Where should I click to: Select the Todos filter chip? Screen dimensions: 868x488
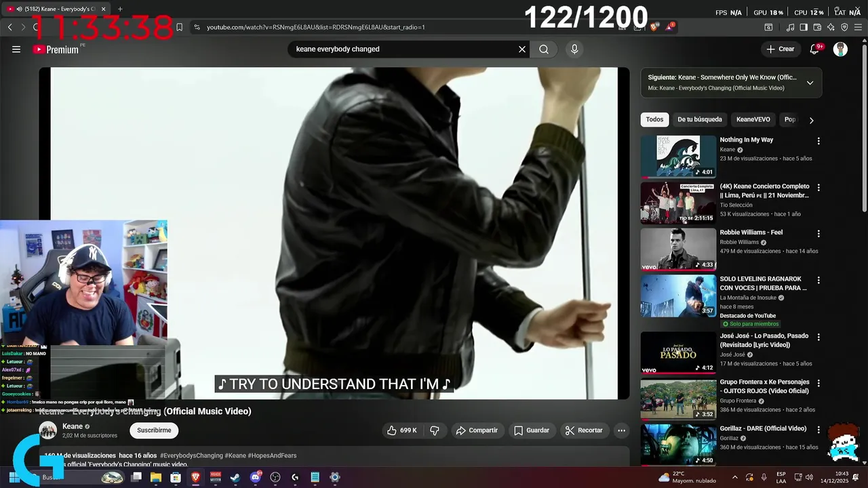(x=654, y=119)
